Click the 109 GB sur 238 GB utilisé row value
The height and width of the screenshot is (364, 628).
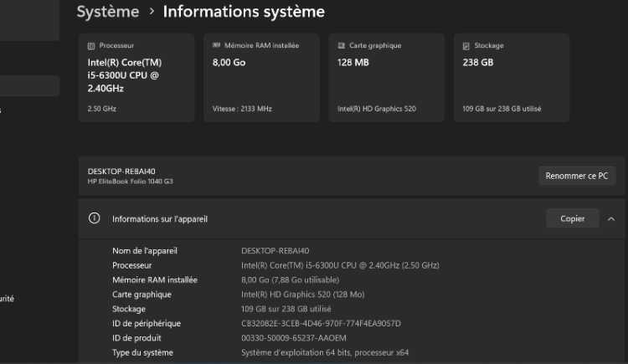(286, 309)
